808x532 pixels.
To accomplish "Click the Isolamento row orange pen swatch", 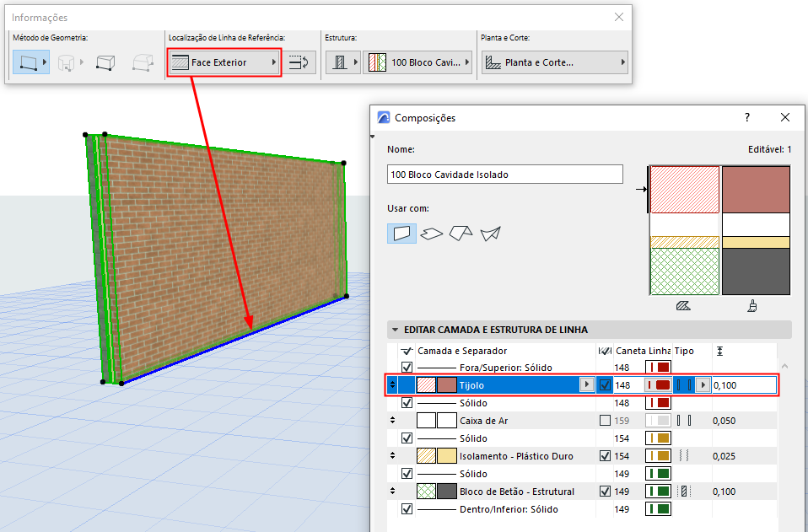I will pyautogui.click(x=658, y=456).
